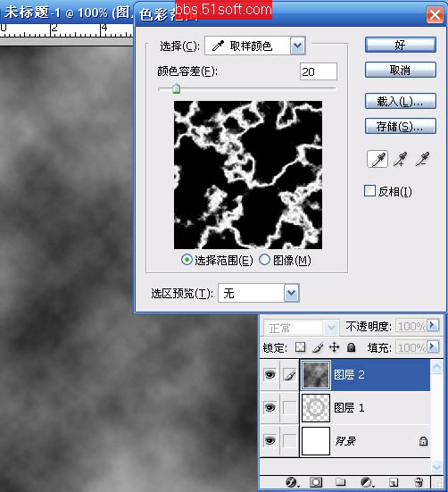Viewport: 448px width, 492px height.
Task: Select the 图像 radio button
Action: [264, 260]
